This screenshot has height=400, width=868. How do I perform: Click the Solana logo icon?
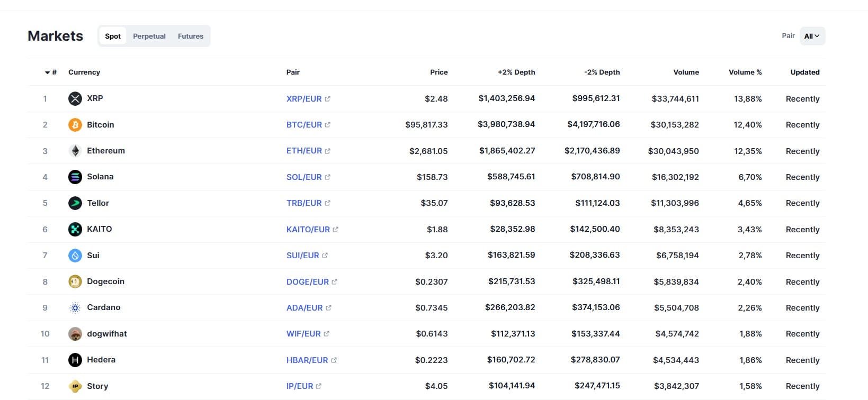pos(75,177)
